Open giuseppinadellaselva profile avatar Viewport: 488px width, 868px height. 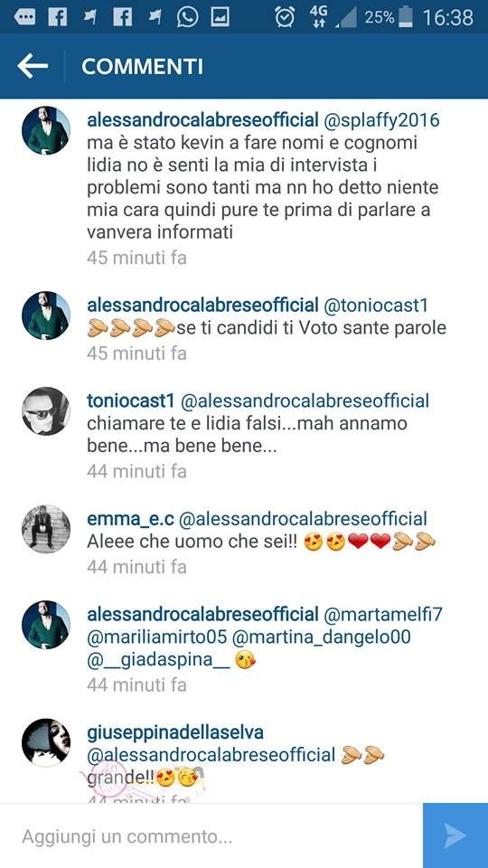tap(46, 742)
